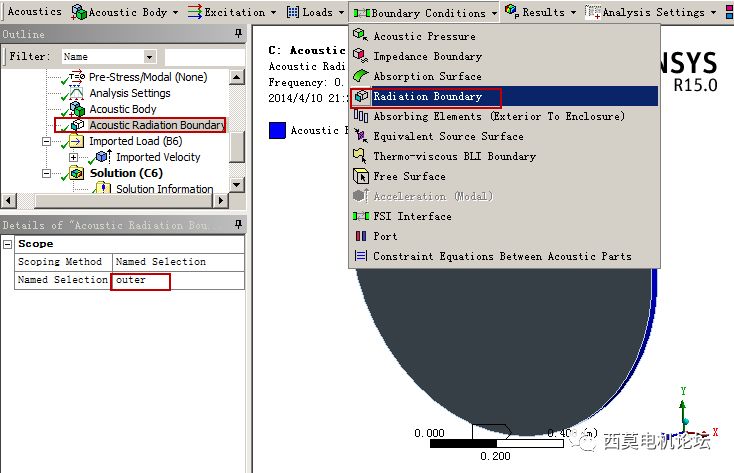The height and width of the screenshot is (473, 734).
Task: Expand the Imported Velocity node
Action: point(73,157)
